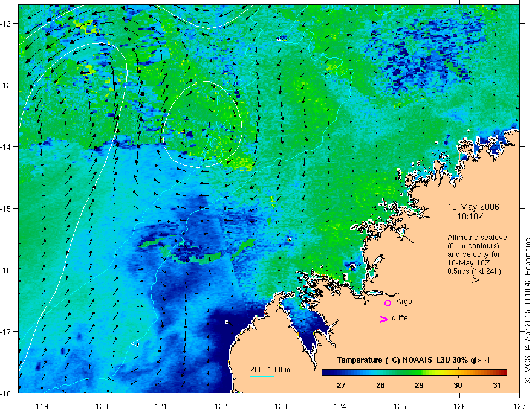The height and width of the screenshot is (411, 532).
Task: Click the cyan 200 1000m isobath line sample
Action: click(262, 376)
